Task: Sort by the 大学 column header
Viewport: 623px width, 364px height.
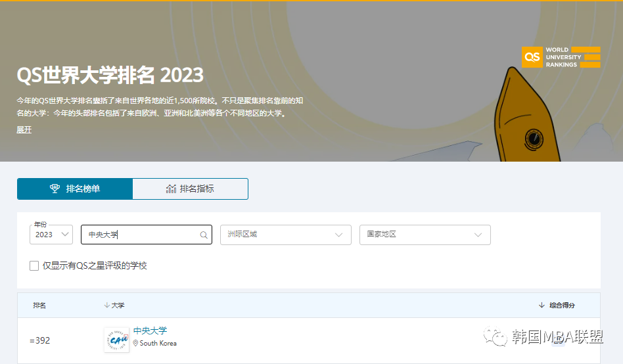Action: coord(114,305)
